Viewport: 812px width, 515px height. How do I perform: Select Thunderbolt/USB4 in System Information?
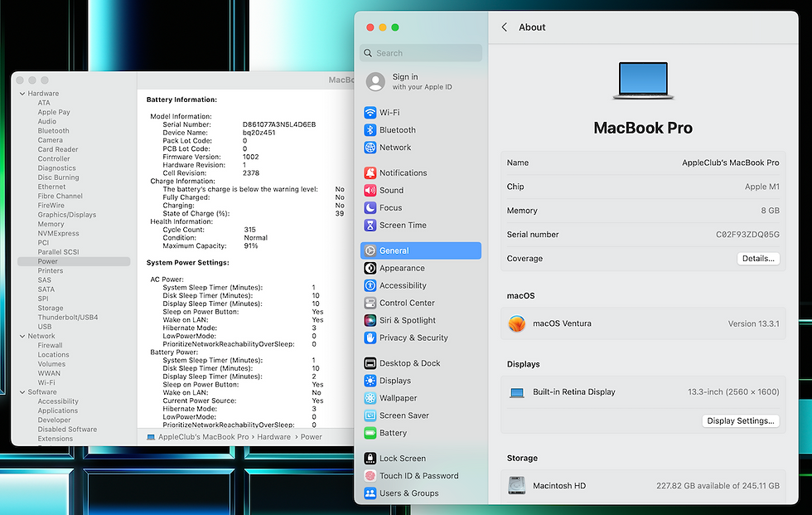(x=68, y=318)
